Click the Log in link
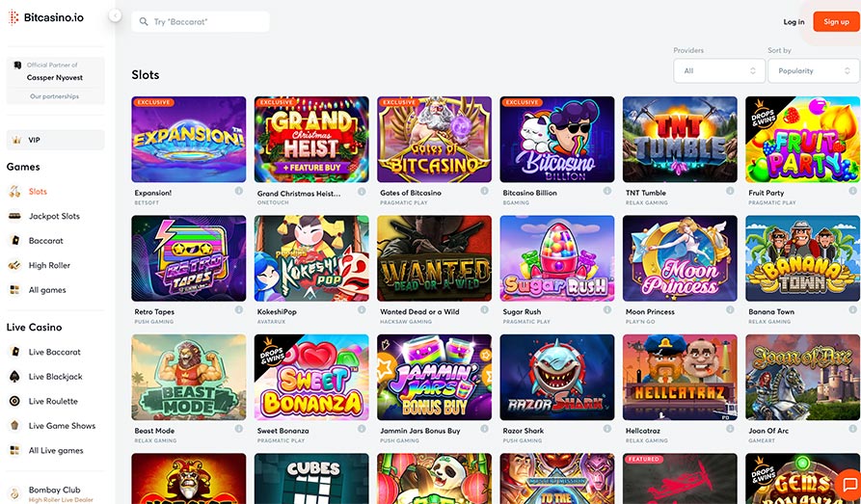 [x=794, y=21]
